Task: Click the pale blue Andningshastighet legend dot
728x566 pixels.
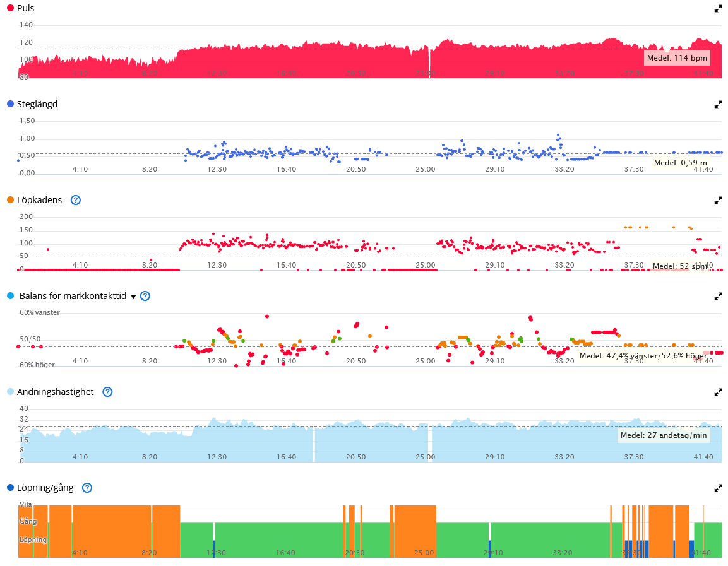Action: pyautogui.click(x=10, y=392)
